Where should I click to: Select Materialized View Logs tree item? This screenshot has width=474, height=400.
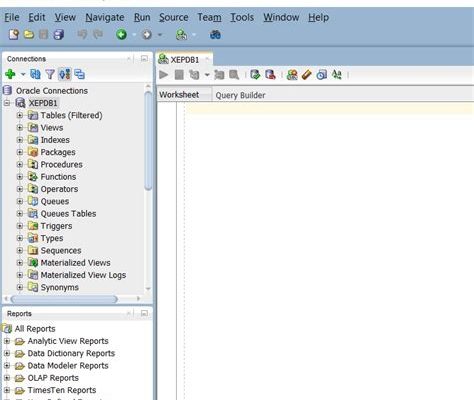(83, 275)
